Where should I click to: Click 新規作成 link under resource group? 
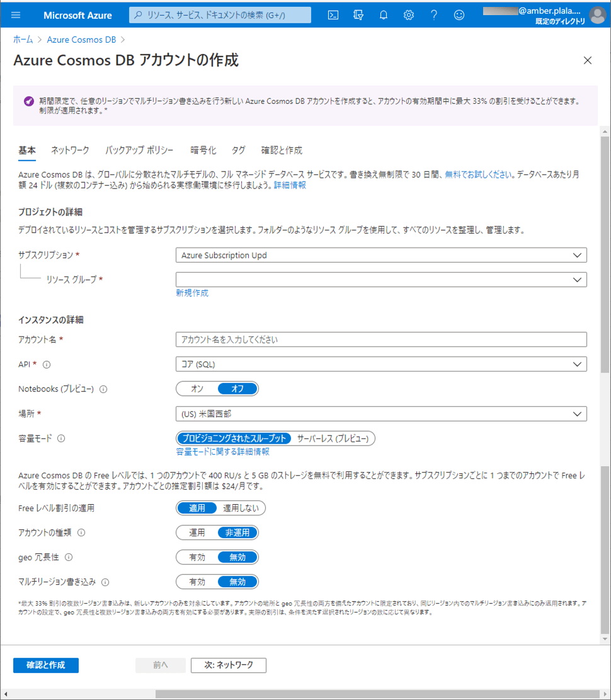(x=192, y=294)
